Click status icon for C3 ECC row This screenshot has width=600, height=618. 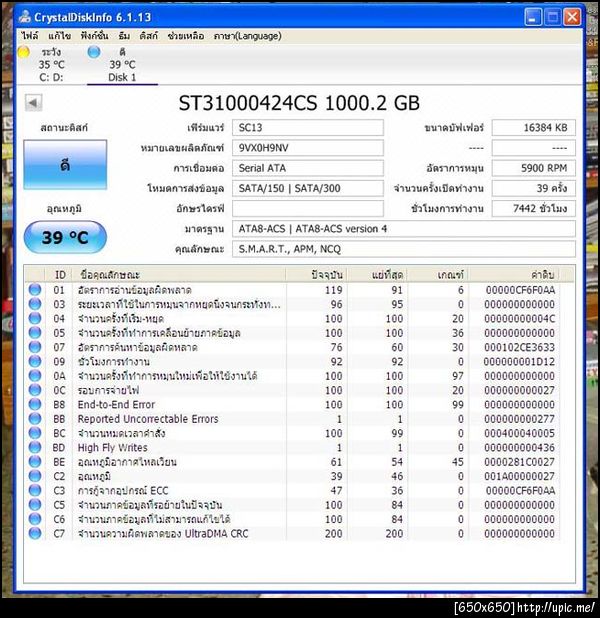pos(35,490)
